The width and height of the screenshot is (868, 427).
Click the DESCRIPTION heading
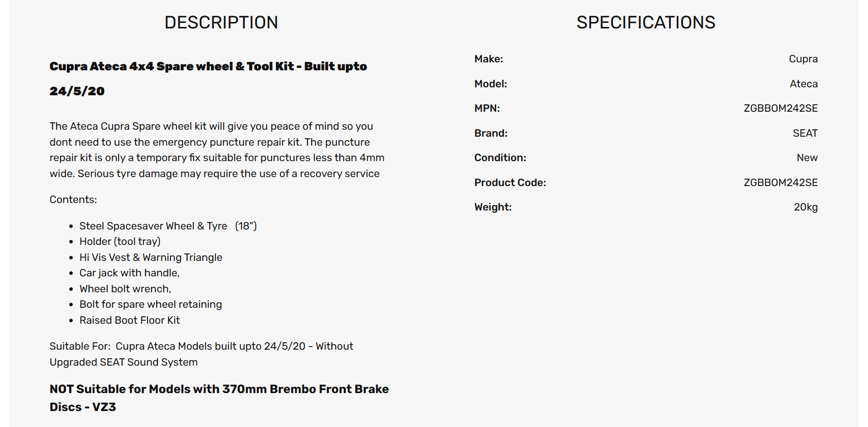pyautogui.click(x=221, y=22)
